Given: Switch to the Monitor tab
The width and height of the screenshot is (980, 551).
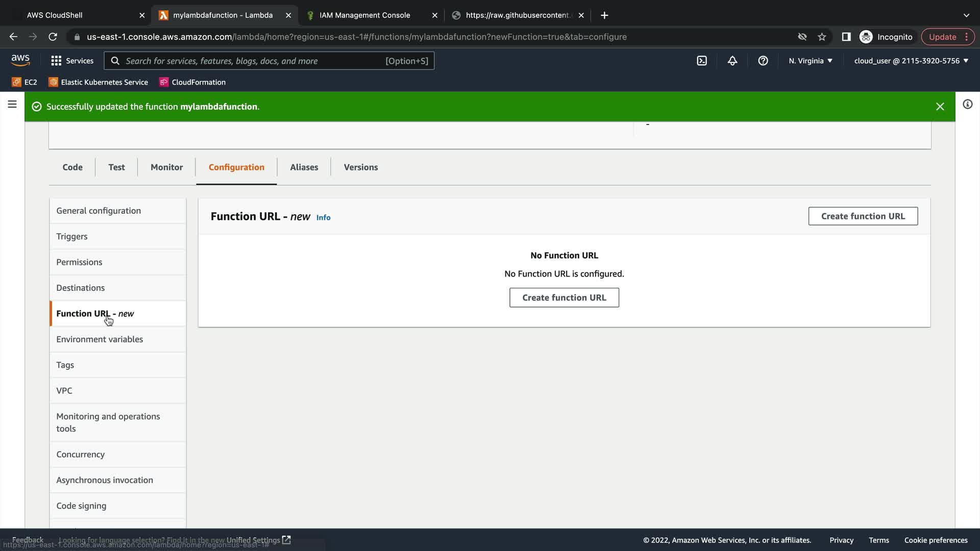Looking at the screenshot, I should coord(166,167).
